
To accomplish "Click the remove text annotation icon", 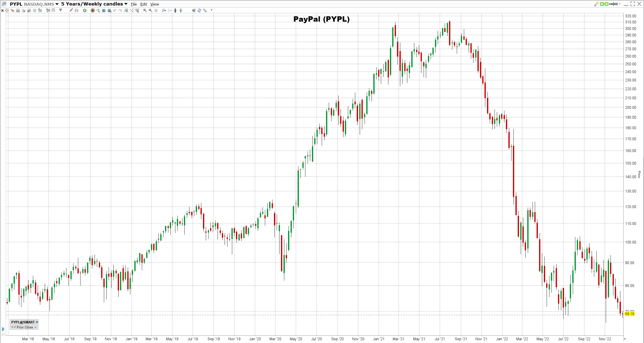I will 109,10.
